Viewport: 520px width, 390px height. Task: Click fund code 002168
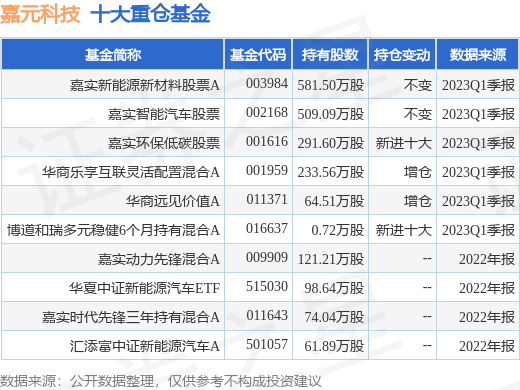point(267,112)
